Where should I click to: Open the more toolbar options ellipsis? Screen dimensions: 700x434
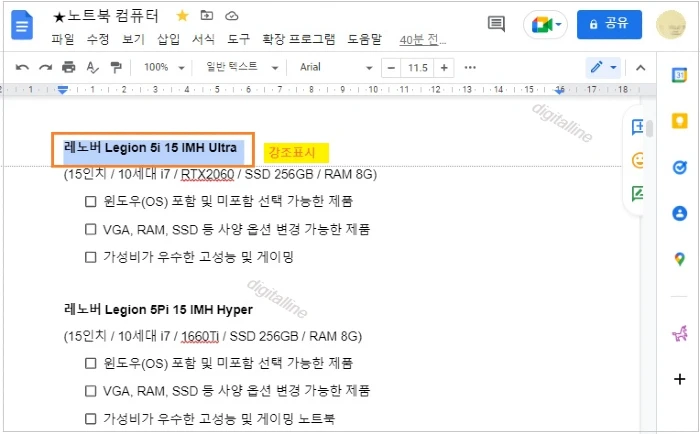(x=470, y=68)
